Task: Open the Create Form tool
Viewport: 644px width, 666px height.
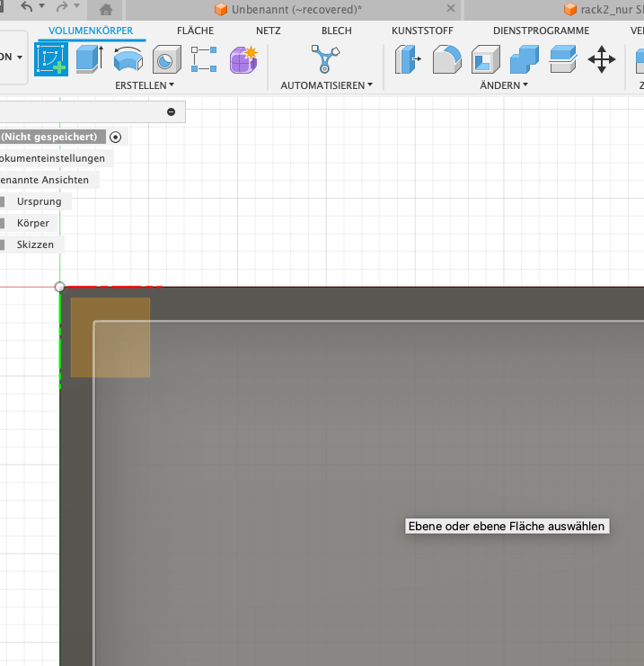Action: pos(243,59)
